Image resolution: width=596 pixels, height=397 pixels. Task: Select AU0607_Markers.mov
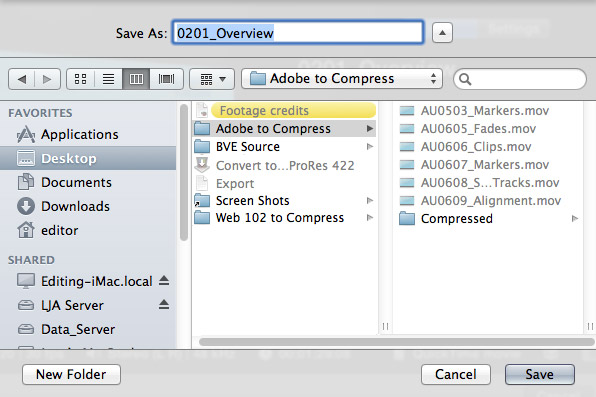click(x=487, y=165)
